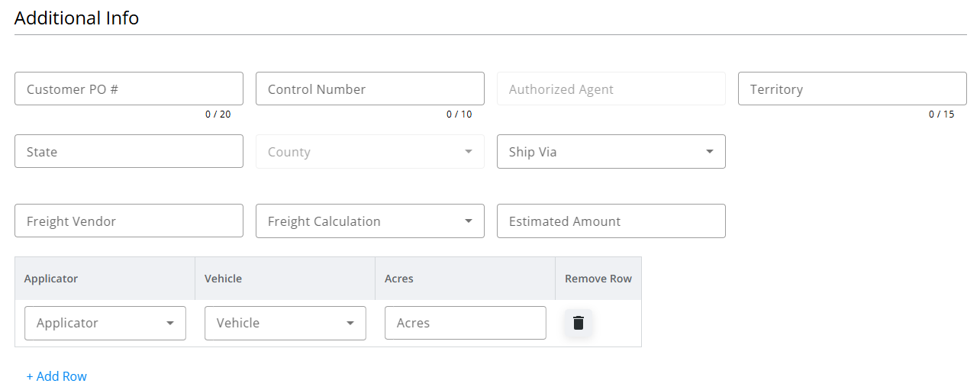Viewport: 980px width, 390px height.
Task: Click the Additional Info section heading
Action: tap(76, 18)
